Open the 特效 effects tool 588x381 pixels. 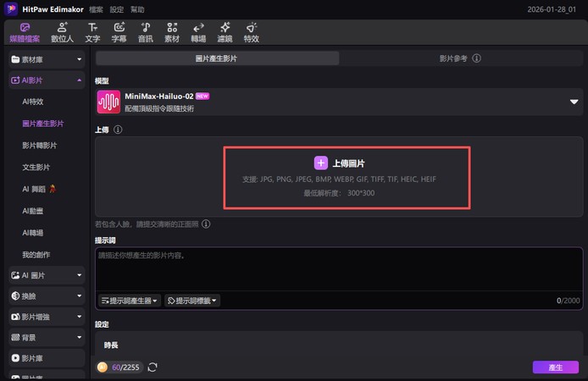tap(252, 32)
